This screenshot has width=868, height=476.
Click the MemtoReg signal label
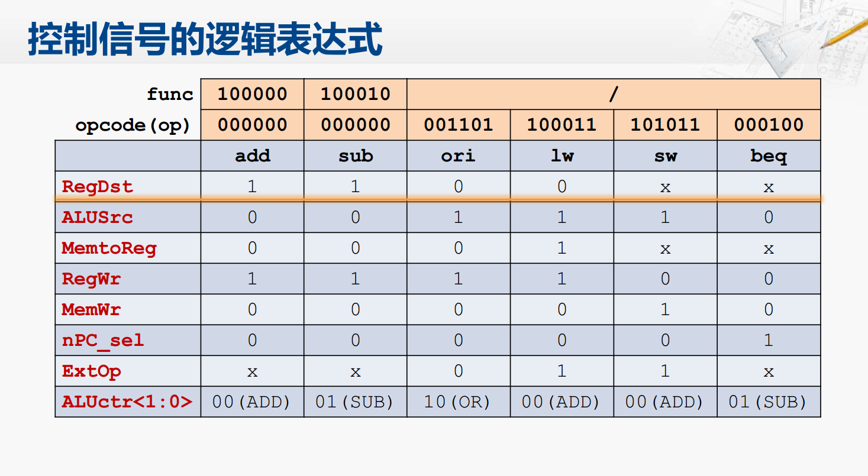[x=109, y=248]
